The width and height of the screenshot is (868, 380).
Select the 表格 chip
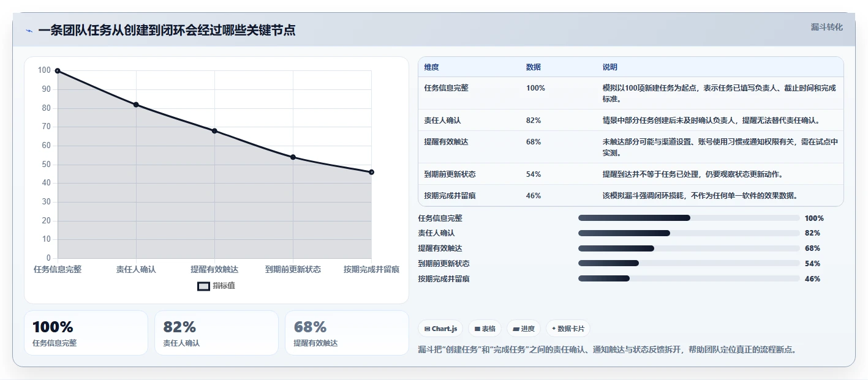point(485,329)
